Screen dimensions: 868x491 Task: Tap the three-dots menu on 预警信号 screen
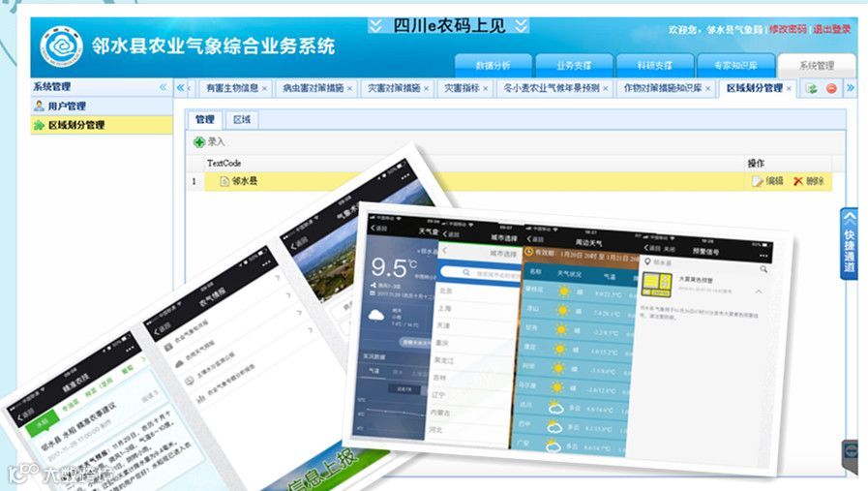(763, 256)
